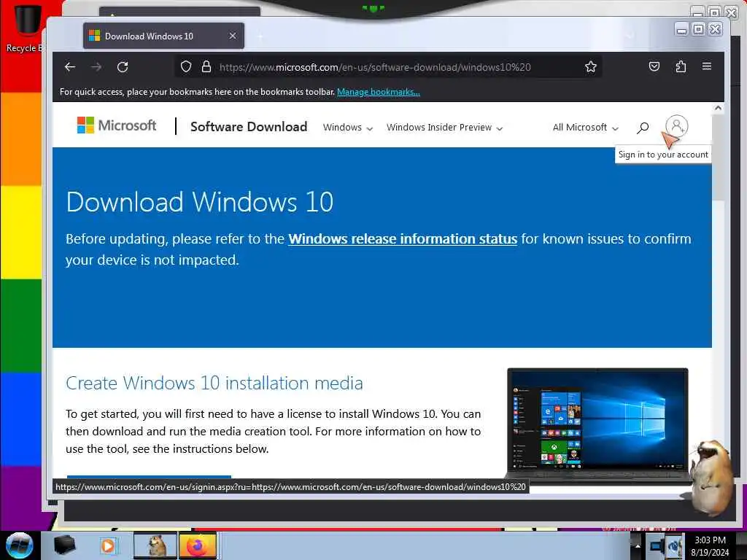
Task: Click the hamster desktop character
Action: click(711, 478)
